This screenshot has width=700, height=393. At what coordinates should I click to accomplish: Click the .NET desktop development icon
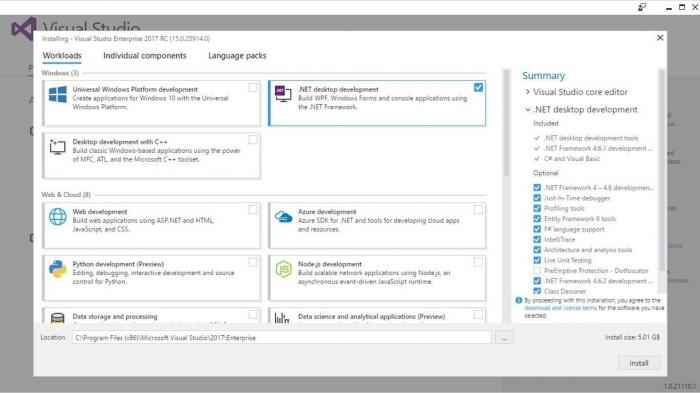click(283, 94)
